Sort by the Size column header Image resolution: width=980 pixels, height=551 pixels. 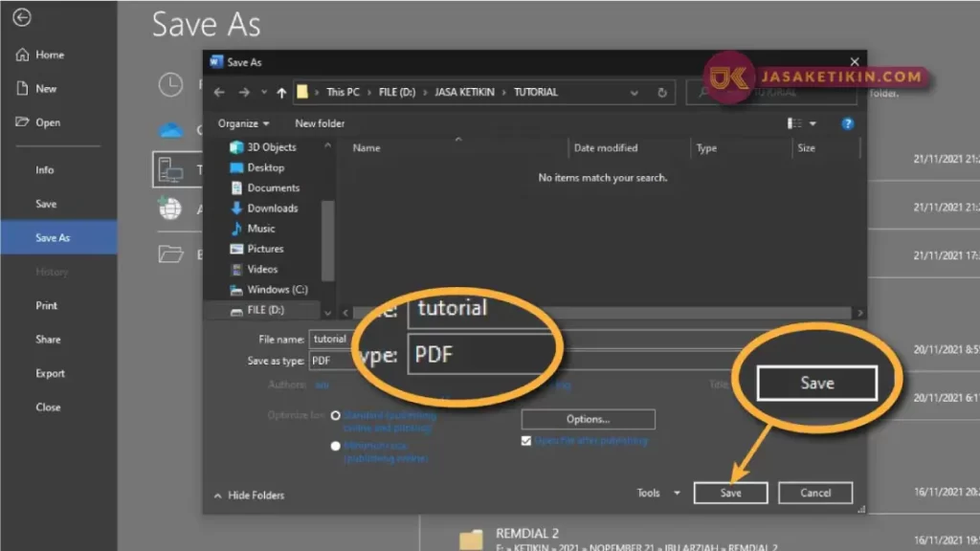[x=806, y=148]
